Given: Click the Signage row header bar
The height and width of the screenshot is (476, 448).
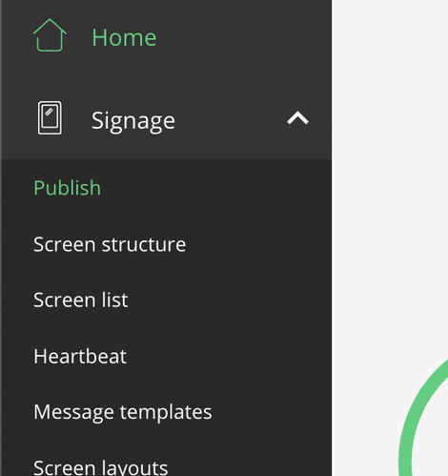Looking at the screenshot, I should tap(167, 118).
